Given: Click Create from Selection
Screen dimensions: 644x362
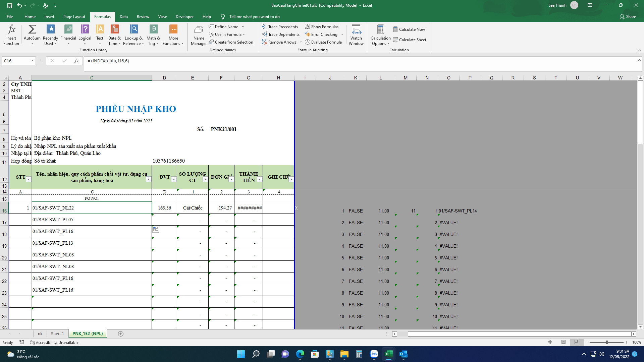Looking at the screenshot, I should click(x=231, y=42).
